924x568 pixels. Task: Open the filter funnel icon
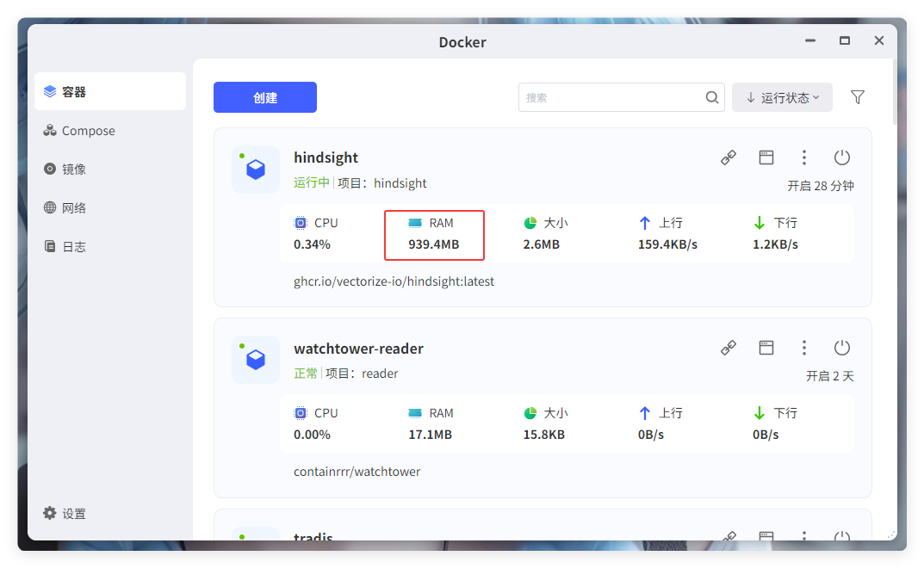coord(858,97)
